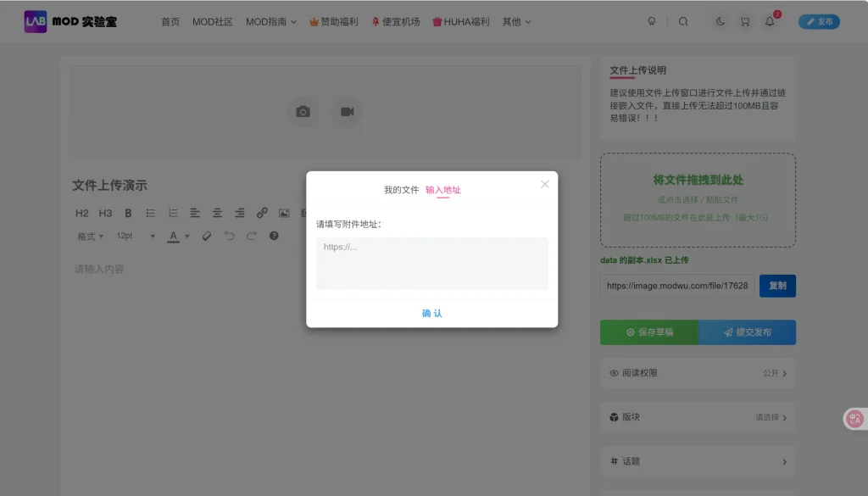Click the search magnifier icon in header
Image resolution: width=868 pixels, height=496 pixels.
(x=683, y=22)
